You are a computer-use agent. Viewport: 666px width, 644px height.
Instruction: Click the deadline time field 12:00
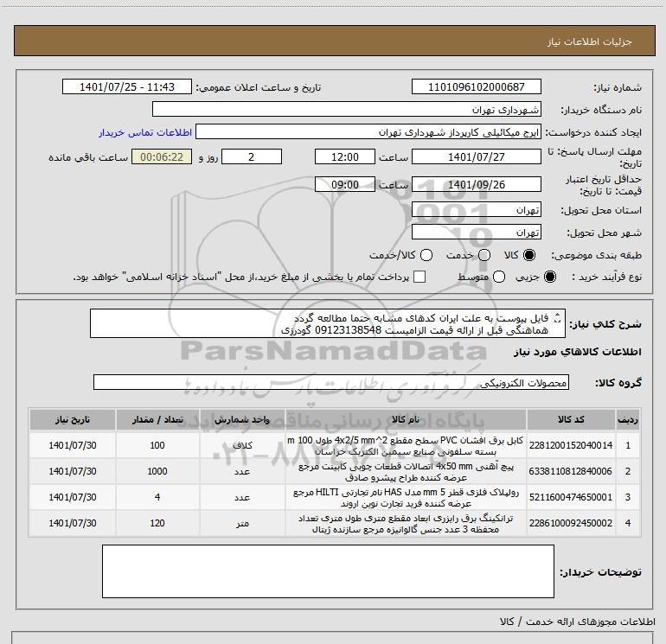(345, 156)
